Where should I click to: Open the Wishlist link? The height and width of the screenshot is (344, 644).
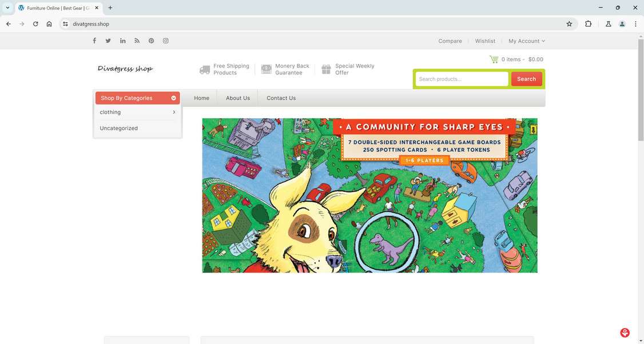point(485,41)
